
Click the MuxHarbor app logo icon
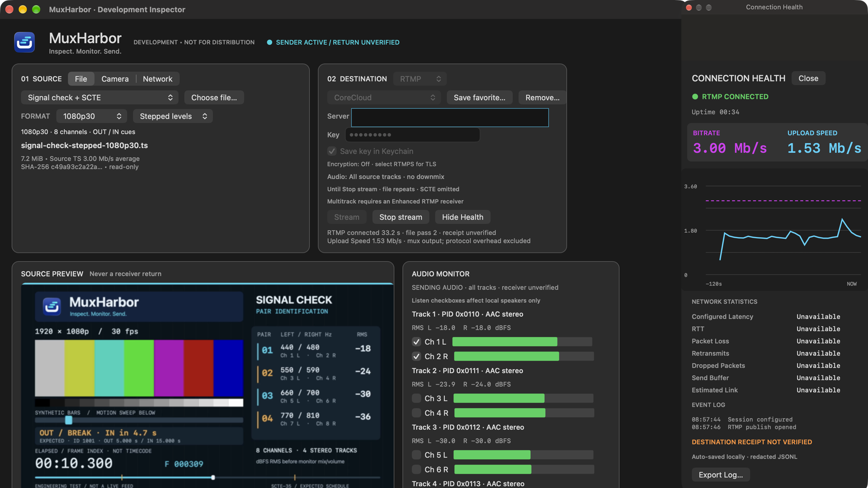click(24, 42)
